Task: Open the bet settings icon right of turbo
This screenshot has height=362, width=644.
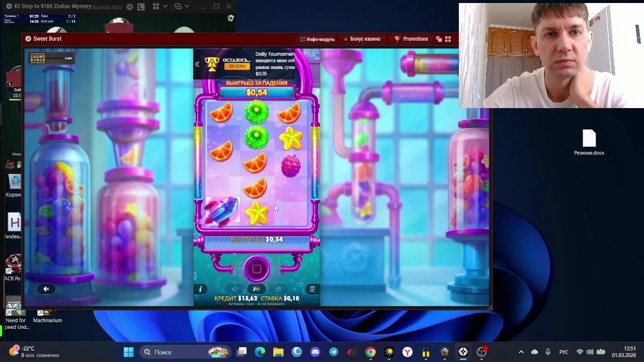Action: [278, 289]
